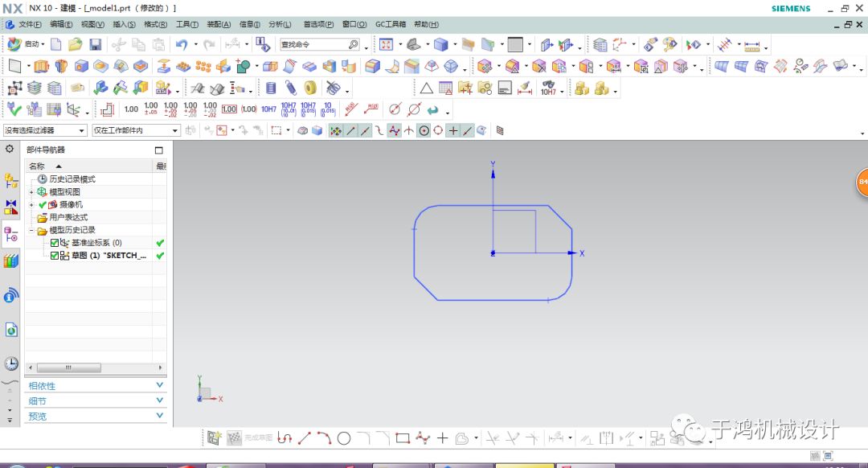This screenshot has height=468, width=868.
Task: Select the Point sketch tool
Action: pos(442,438)
